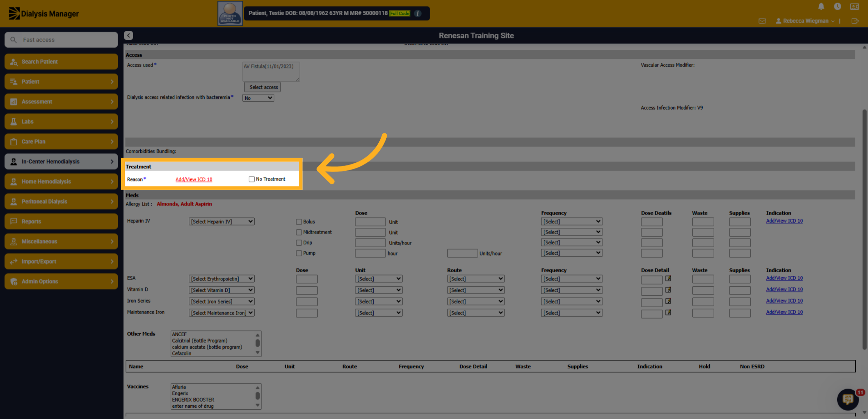Image resolution: width=868 pixels, height=419 pixels.
Task: Check the No Treatment checkbox
Action: click(x=251, y=179)
